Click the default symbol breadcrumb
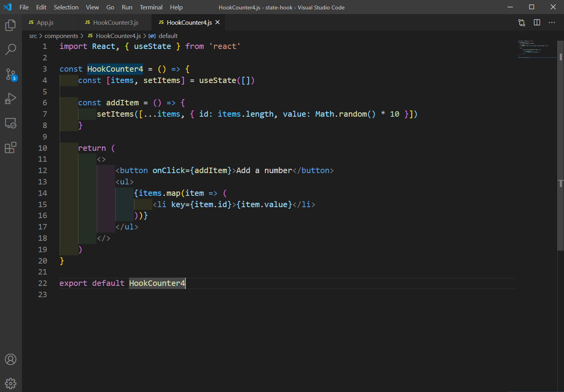 (x=168, y=36)
